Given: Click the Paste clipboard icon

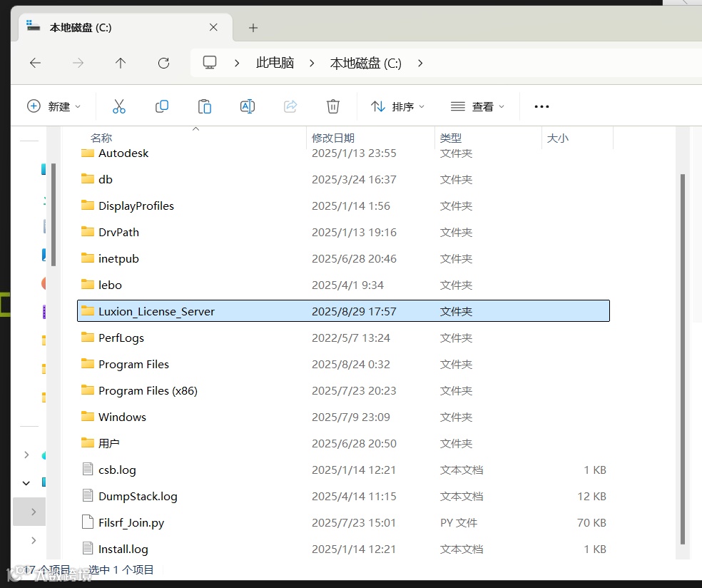Looking at the screenshot, I should 205,106.
